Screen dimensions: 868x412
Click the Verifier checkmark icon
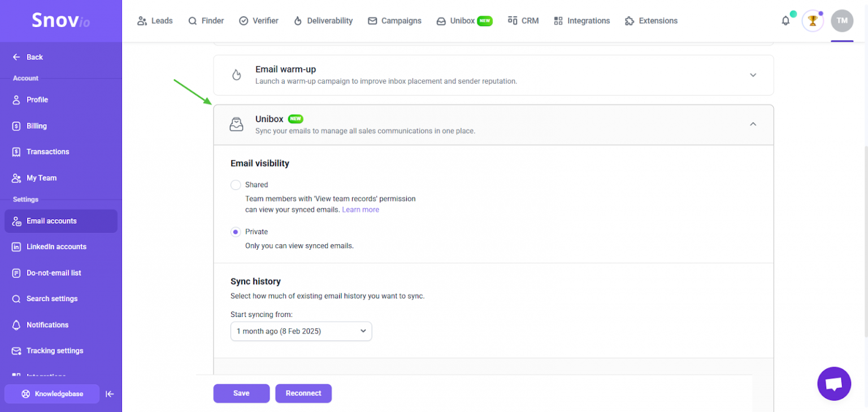pyautogui.click(x=244, y=21)
